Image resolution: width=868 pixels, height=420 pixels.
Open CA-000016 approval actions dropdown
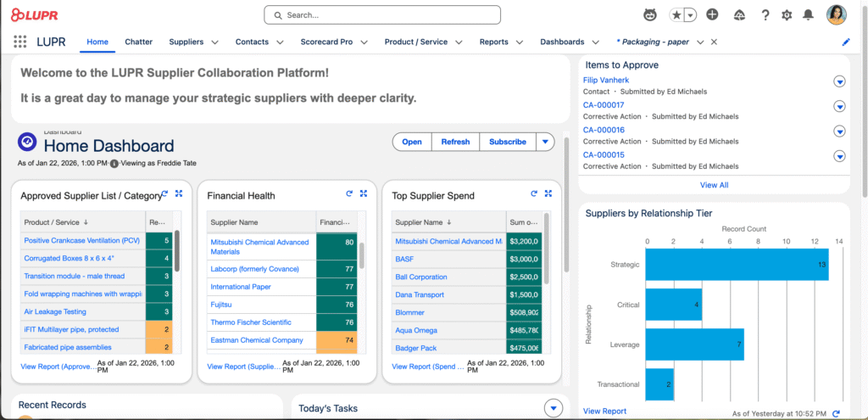click(x=840, y=132)
